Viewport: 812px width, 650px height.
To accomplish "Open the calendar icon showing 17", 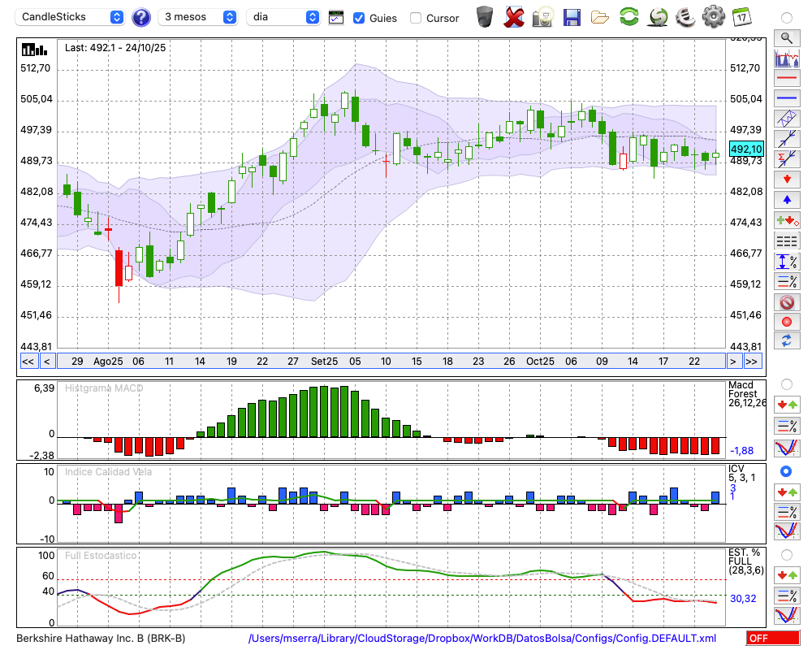I will 741,16.
